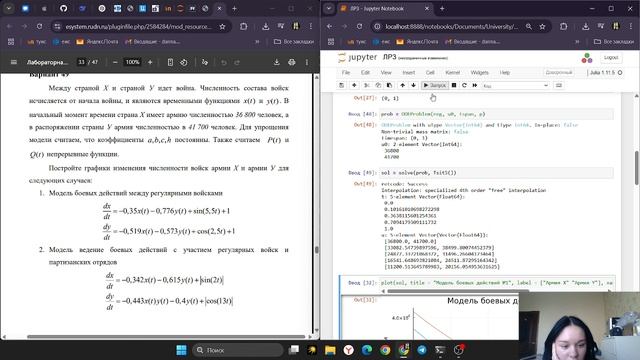This screenshot has height=360, width=640.
Task: Expand tab search dropdown in left browser
Action: 9,8
